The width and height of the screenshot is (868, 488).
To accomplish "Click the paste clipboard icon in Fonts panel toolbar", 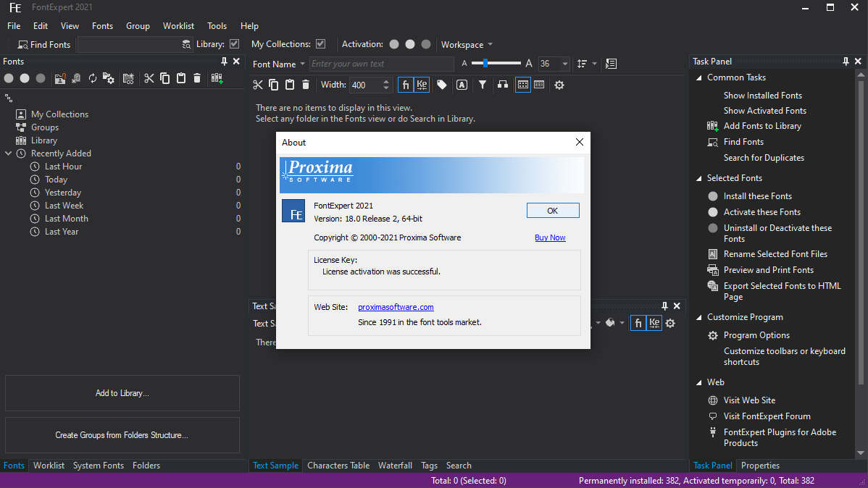I will [181, 79].
